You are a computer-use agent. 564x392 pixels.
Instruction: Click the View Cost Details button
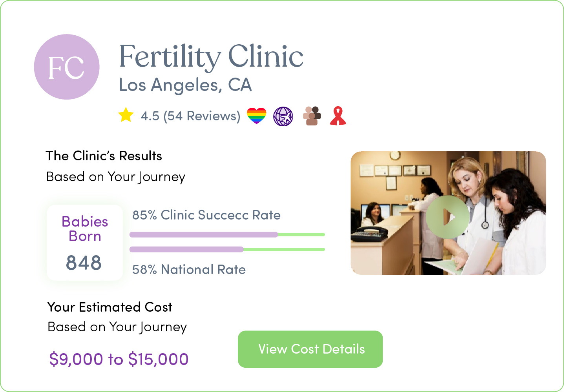(310, 349)
